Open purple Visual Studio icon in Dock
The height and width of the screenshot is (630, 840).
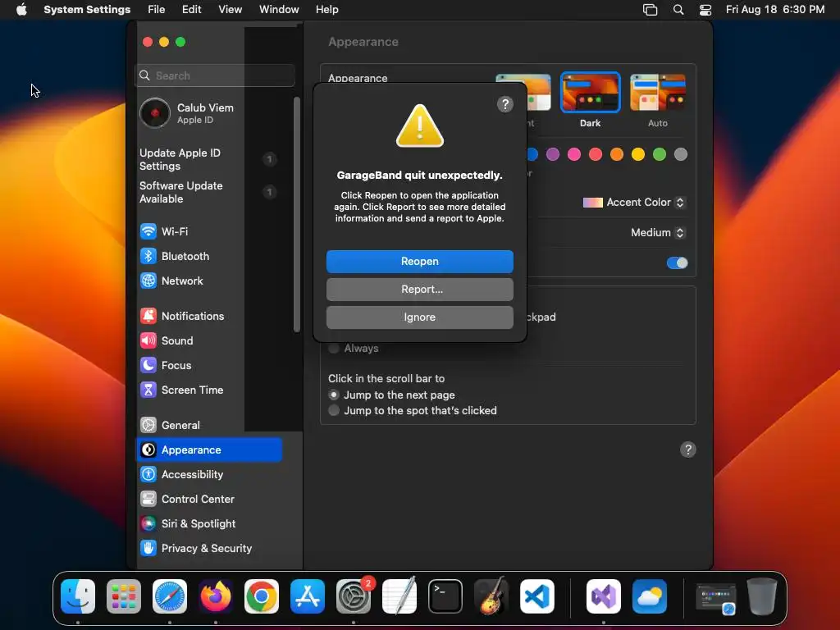[604, 596]
